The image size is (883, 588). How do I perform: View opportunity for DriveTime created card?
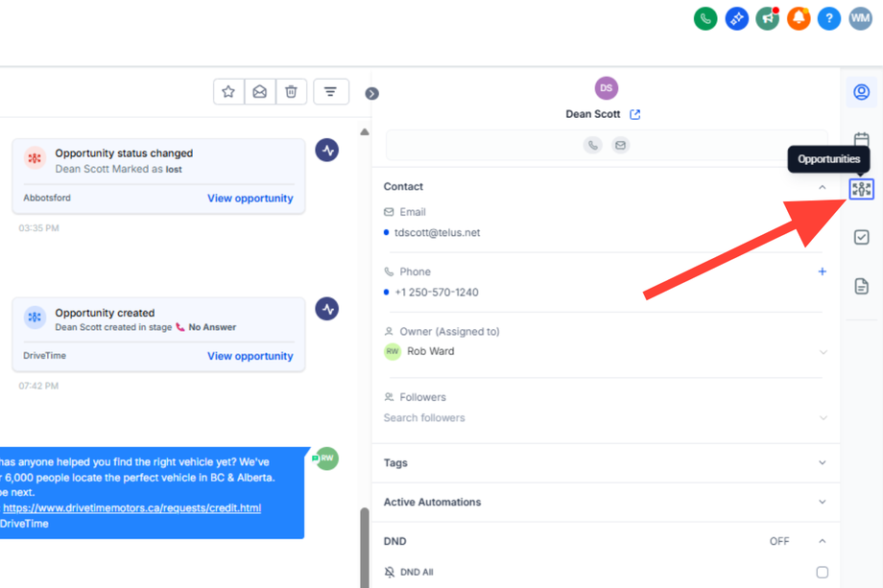click(x=251, y=356)
